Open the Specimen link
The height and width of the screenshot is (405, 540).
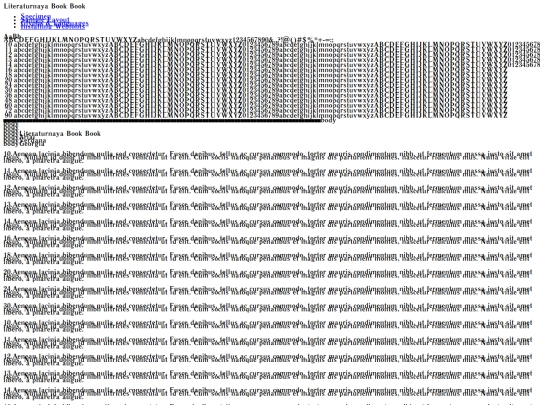pyautogui.click(x=36, y=16)
